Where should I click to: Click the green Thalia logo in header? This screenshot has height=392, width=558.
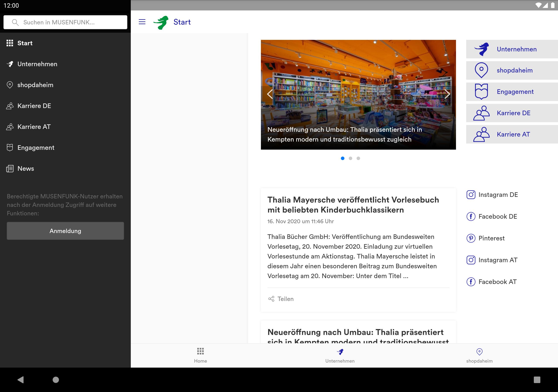point(161,22)
